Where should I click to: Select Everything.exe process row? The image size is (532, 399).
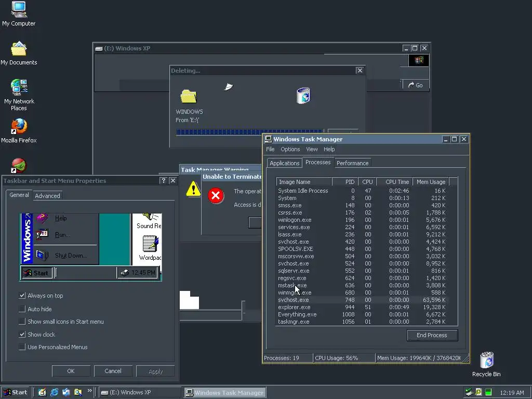pyautogui.click(x=362, y=314)
